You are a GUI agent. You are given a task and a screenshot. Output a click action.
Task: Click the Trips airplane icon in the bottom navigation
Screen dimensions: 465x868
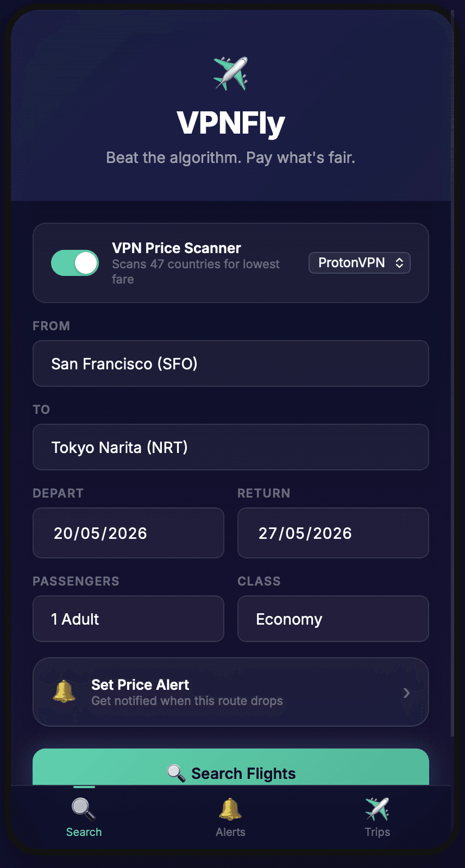[377, 809]
